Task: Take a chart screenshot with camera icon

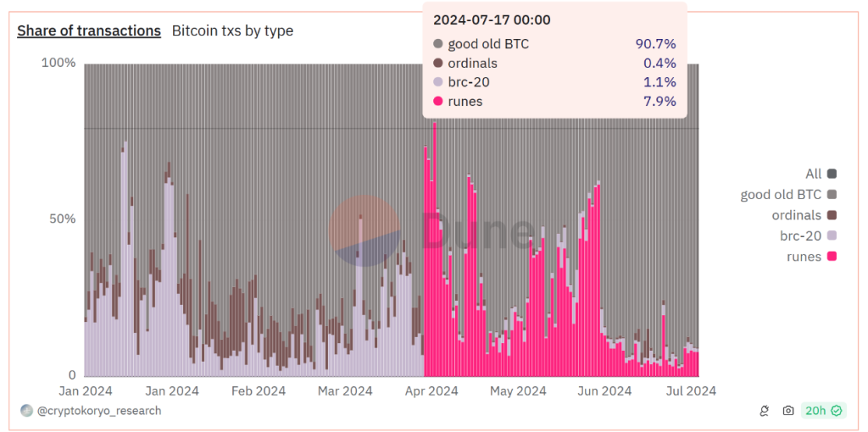Action: pos(788,411)
